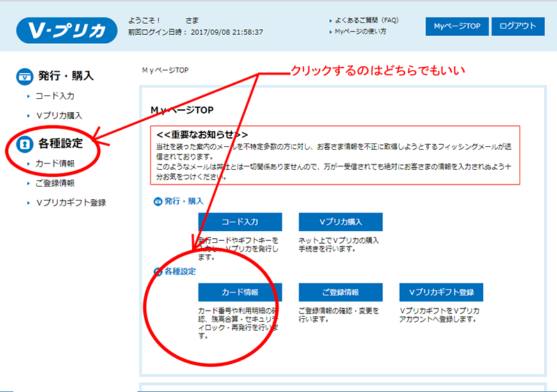Click small icon next to 各種設定 section title
The width and height of the screenshot is (557, 392).
coord(157,271)
